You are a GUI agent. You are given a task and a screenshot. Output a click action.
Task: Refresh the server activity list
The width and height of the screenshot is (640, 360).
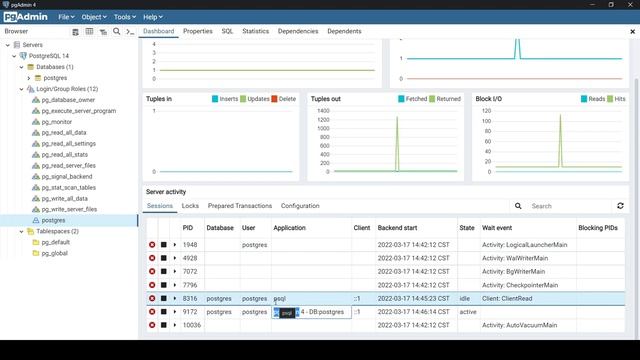620,206
